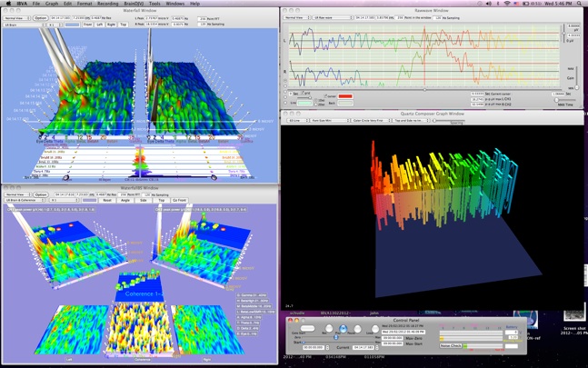The height and width of the screenshot is (368, 588).
Task: Click the volume icon in menu bar
Action: click(x=489, y=4)
